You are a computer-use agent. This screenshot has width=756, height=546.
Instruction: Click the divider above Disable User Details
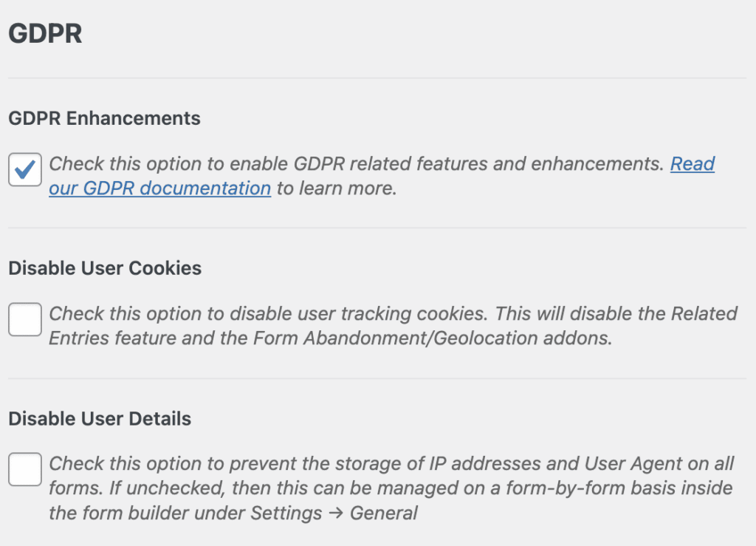coord(378,378)
